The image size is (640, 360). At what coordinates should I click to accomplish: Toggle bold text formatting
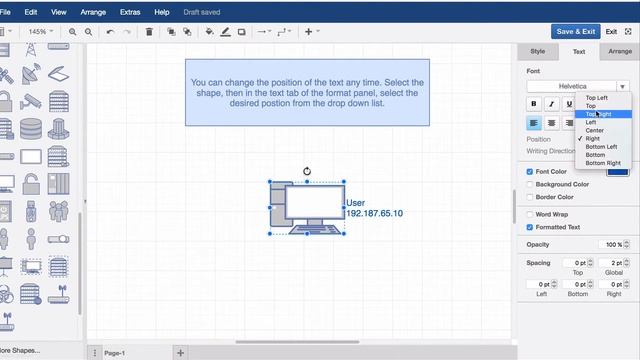533,104
